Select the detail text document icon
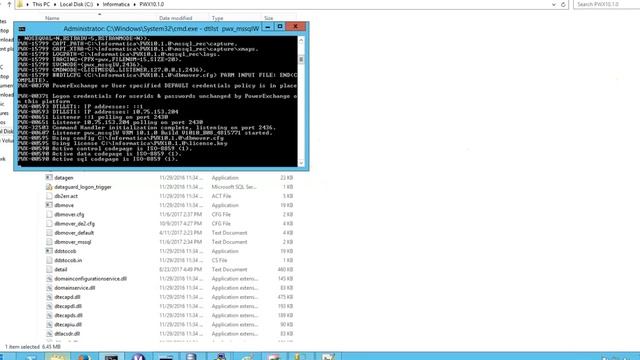 pos(49,269)
